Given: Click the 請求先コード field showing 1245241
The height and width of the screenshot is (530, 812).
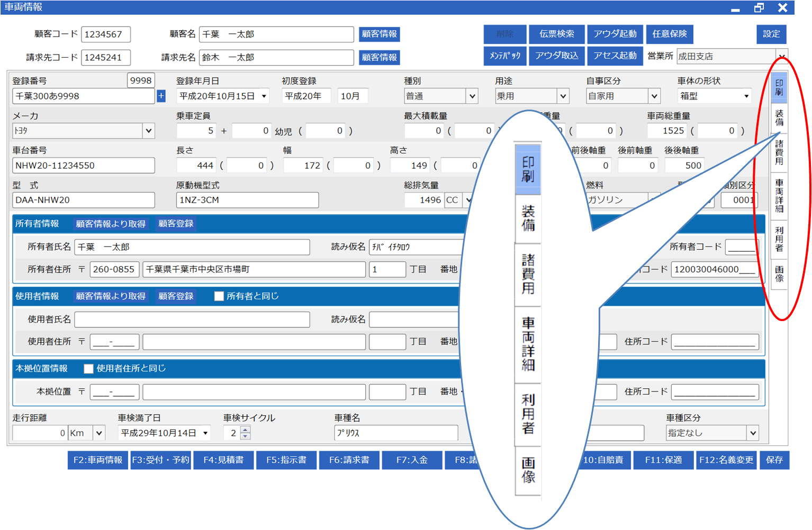Looking at the screenshot, I should pos(106,58).
